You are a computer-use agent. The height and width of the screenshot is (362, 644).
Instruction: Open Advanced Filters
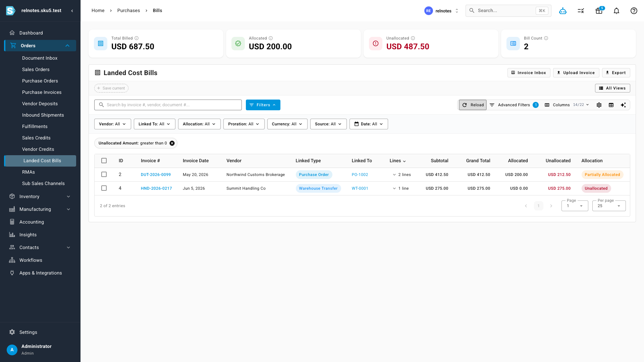point(514,105)
